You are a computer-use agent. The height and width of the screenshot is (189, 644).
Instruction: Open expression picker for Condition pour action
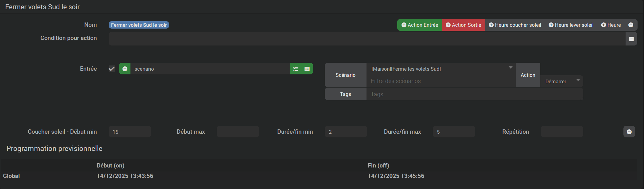click(x=631, y=39)
